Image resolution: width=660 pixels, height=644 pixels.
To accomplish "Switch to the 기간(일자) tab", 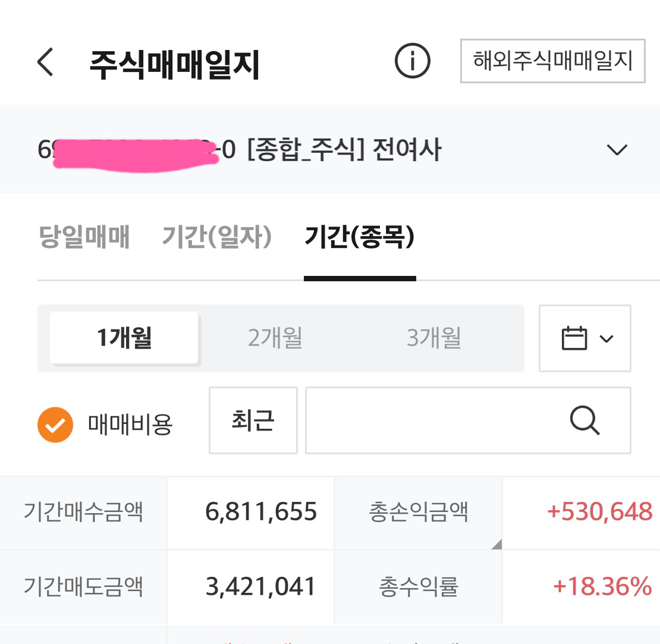I will coord(217,237).
